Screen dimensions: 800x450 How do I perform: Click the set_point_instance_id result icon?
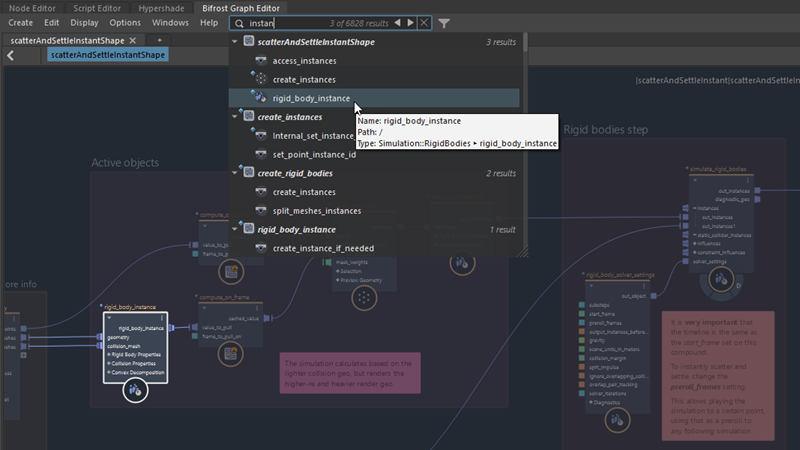point(261,154)
